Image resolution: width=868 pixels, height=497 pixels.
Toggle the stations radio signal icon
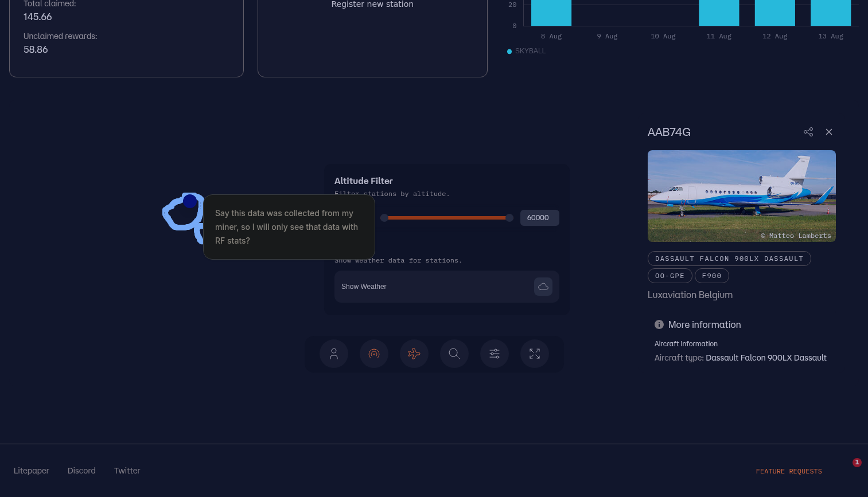click(374, 354)
